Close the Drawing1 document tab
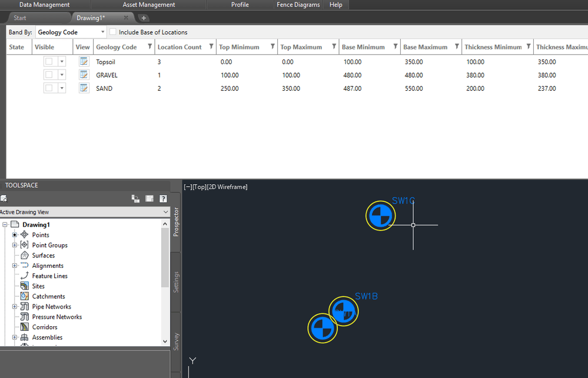Image resolution: width=588 pixels, height=378 pixels. [x=126, y=18]
